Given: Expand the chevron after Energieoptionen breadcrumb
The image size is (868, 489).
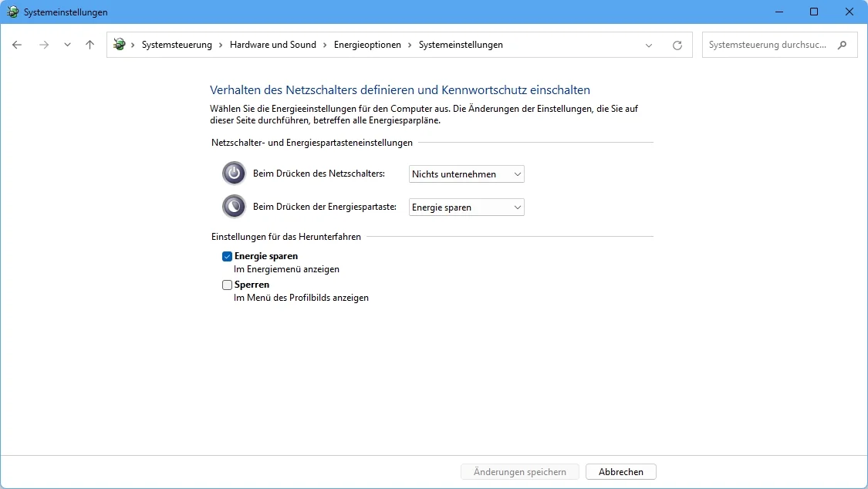Looking at the screenshot, I should point(410,45).
